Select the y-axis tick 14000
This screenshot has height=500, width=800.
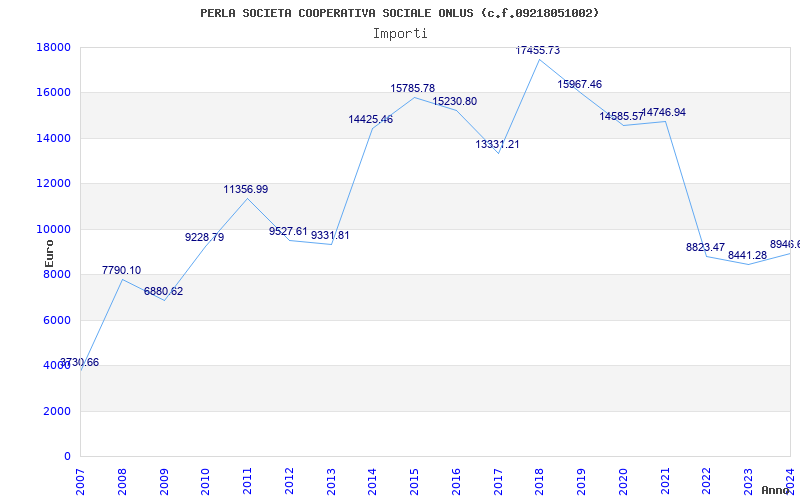point(54,138)
